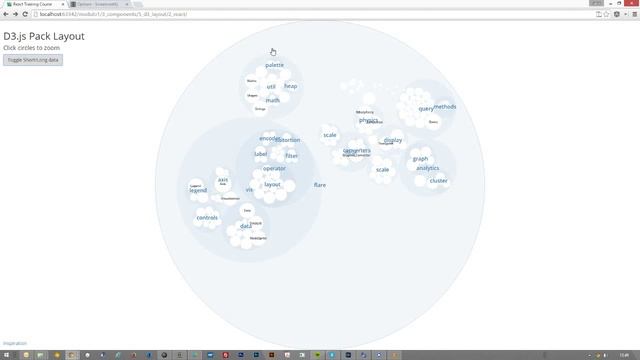Zoom into the data circle
640x360 pixels.
pyautogui.click(x=246, y=226)
